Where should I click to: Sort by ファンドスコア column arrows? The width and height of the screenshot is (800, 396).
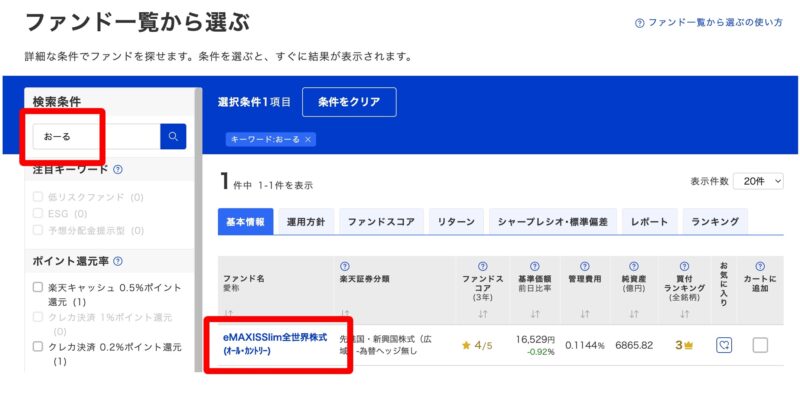coord(483,314)
